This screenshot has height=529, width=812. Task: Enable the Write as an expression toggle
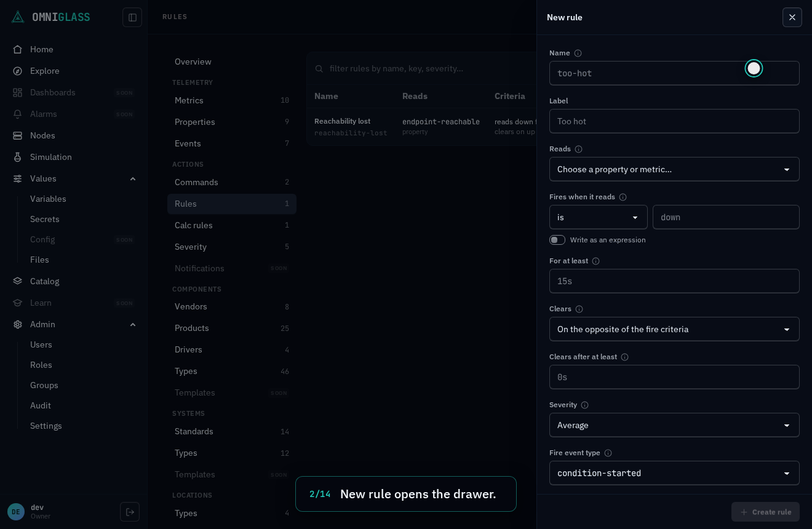(557, 240)
